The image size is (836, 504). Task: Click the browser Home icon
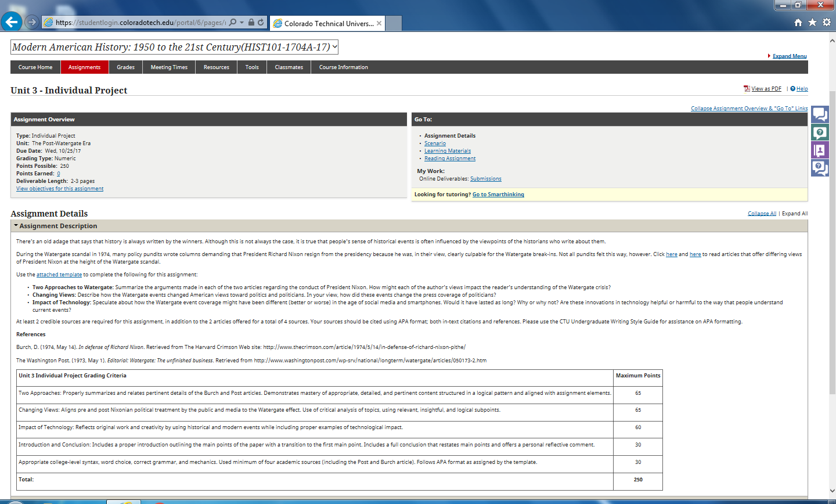tap(798, 22)
